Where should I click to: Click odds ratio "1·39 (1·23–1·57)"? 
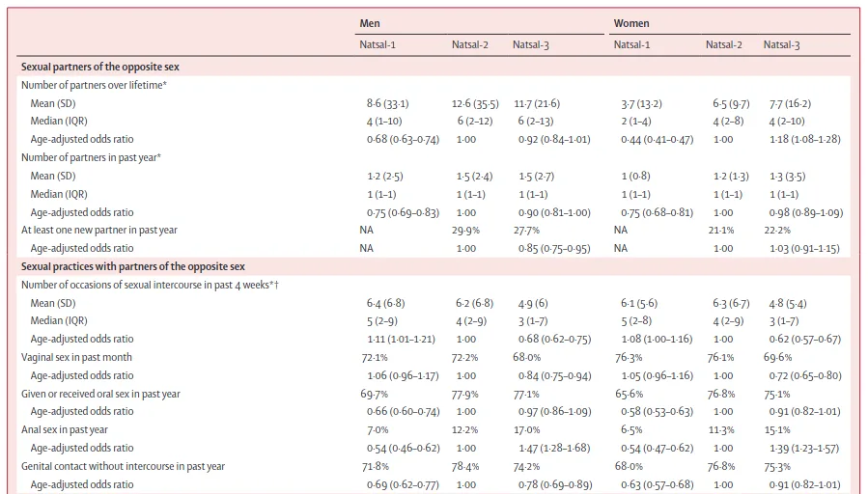click(804, 448)
